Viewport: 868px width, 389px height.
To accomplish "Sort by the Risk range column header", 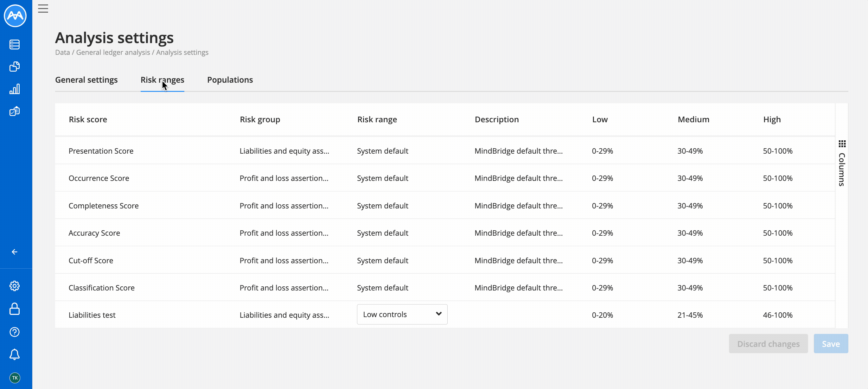I will tap(377, 120).
